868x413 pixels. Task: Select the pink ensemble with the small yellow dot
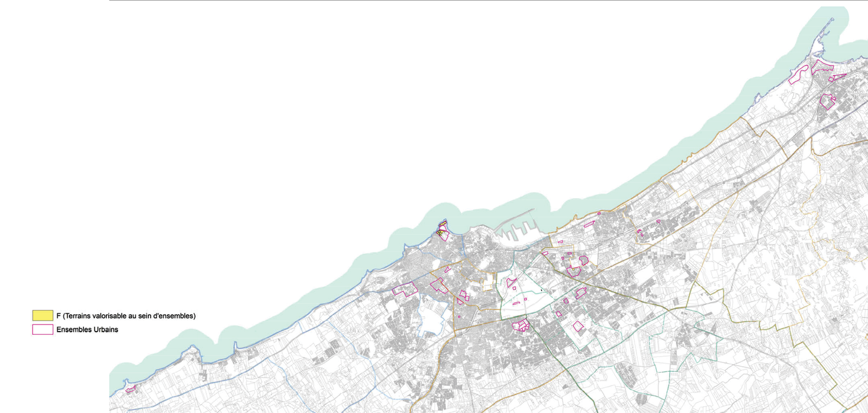573,271
